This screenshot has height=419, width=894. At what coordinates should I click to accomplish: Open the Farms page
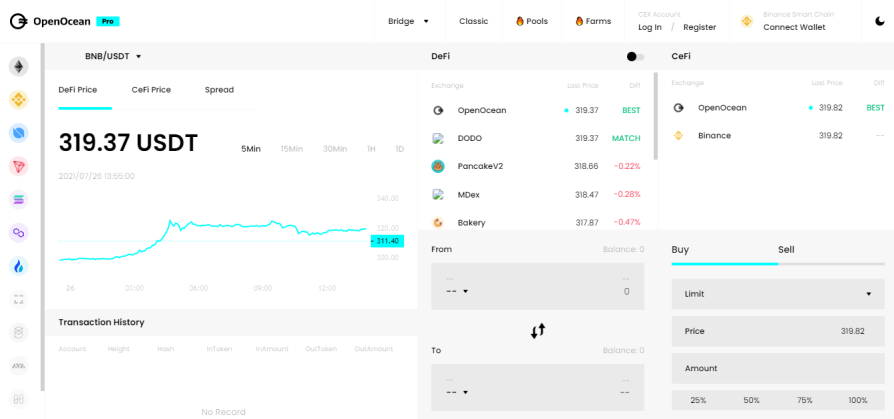[594, 21]
